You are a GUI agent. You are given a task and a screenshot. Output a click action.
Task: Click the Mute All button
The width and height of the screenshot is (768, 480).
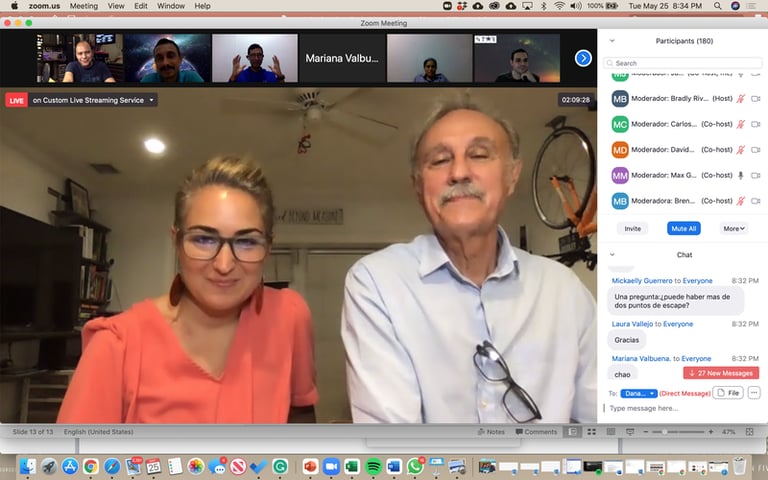tap(684, 229)
